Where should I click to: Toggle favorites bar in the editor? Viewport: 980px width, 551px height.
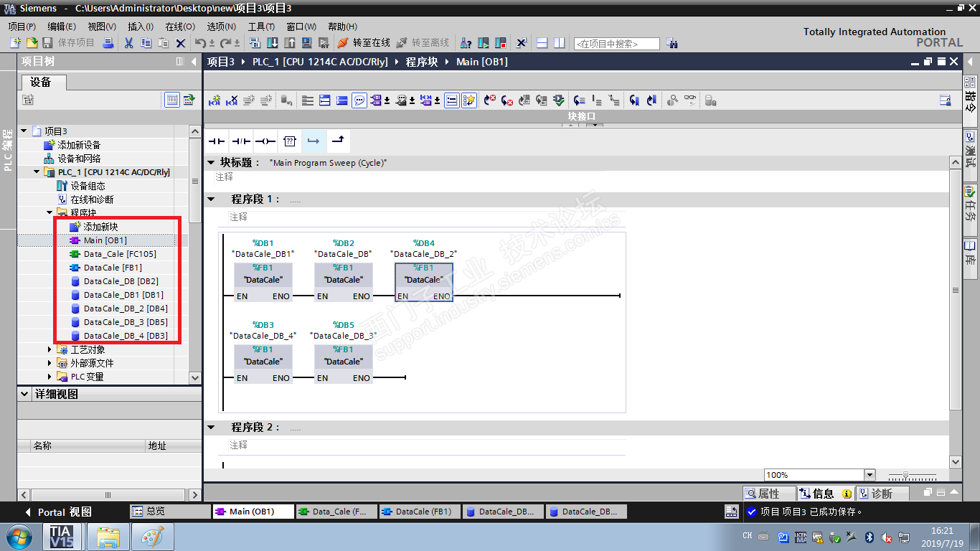pos(469,100)
